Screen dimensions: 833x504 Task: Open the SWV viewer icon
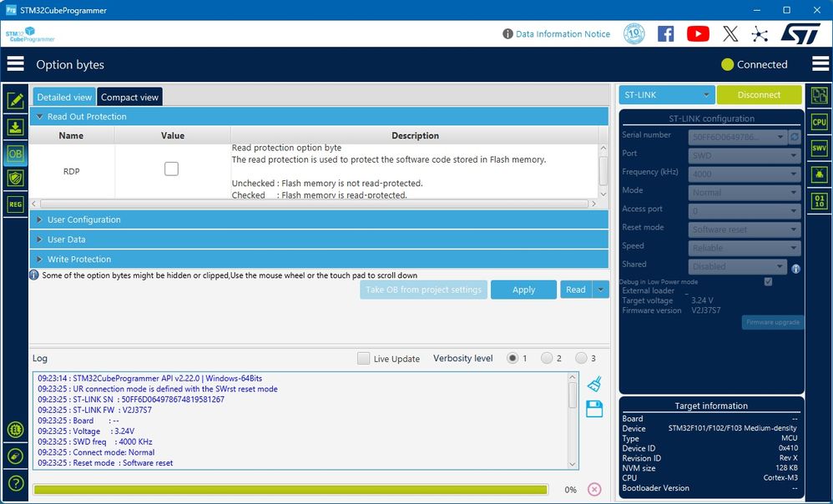tap(819, 149)
